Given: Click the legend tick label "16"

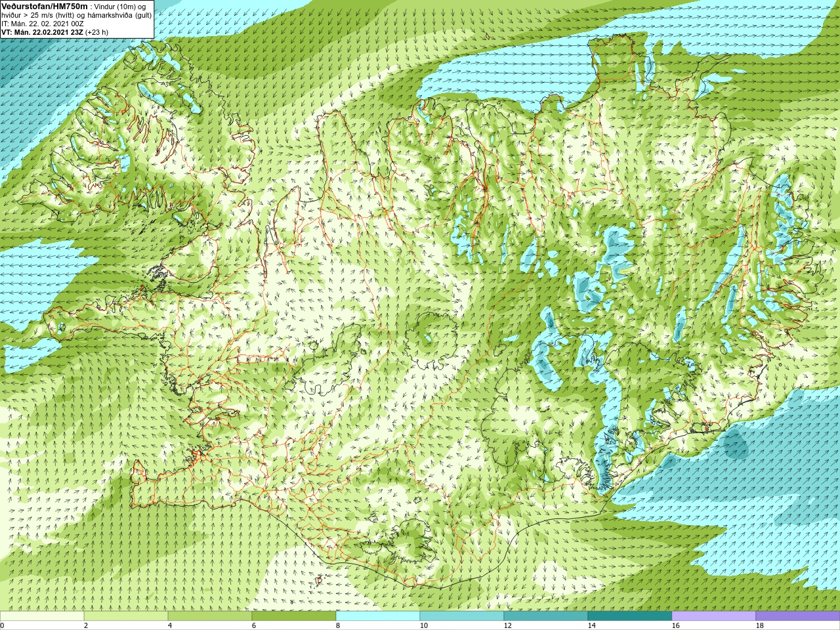Looking at the screenshot, I should coord(675,626).
